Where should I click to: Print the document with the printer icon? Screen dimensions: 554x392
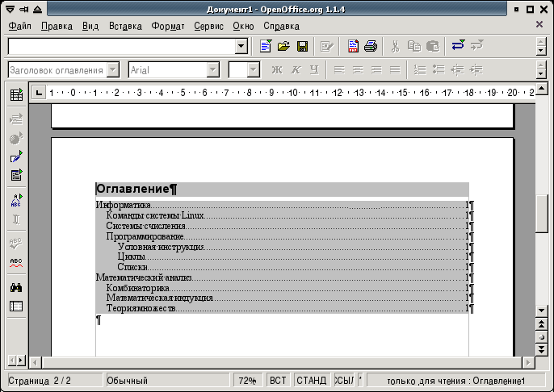(371, 46)
